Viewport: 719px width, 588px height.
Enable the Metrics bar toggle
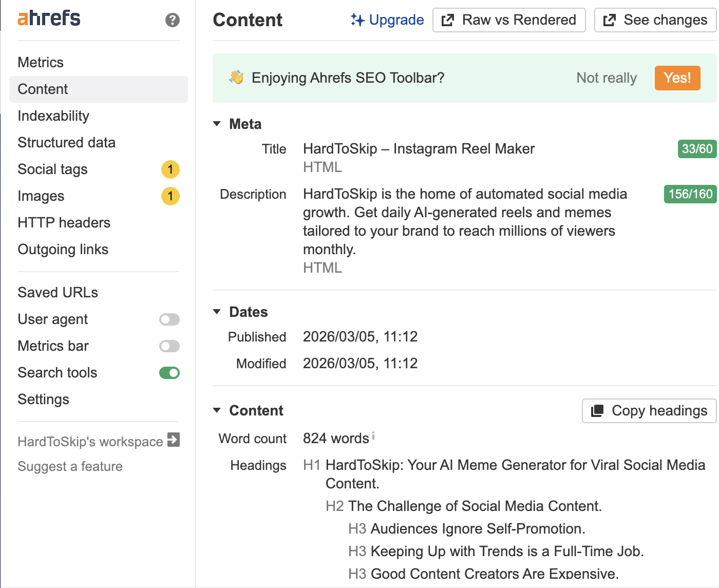pyautogui.click(x=169, y=346)
